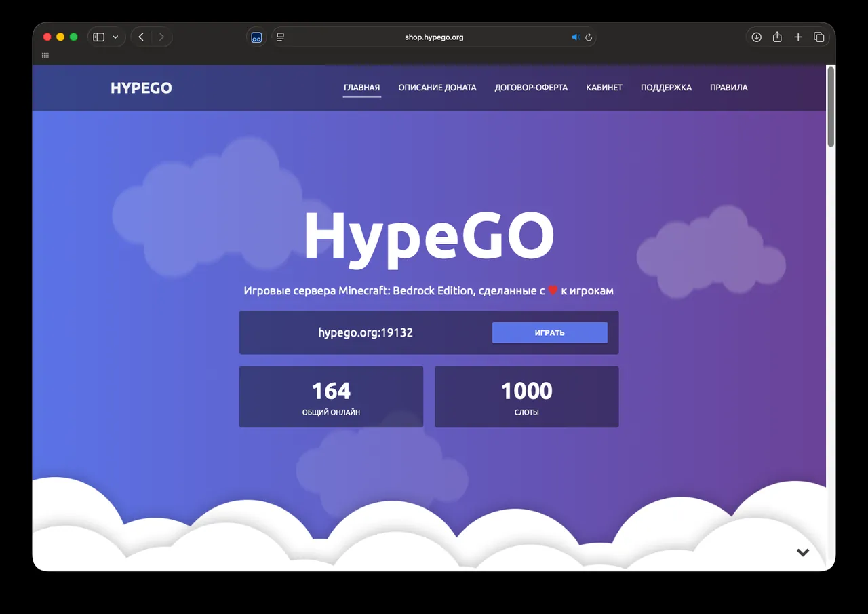Click the 1000 СЛОТЫ card
Image resolution: width=868 pixels, height=614 pixels.
526,397
